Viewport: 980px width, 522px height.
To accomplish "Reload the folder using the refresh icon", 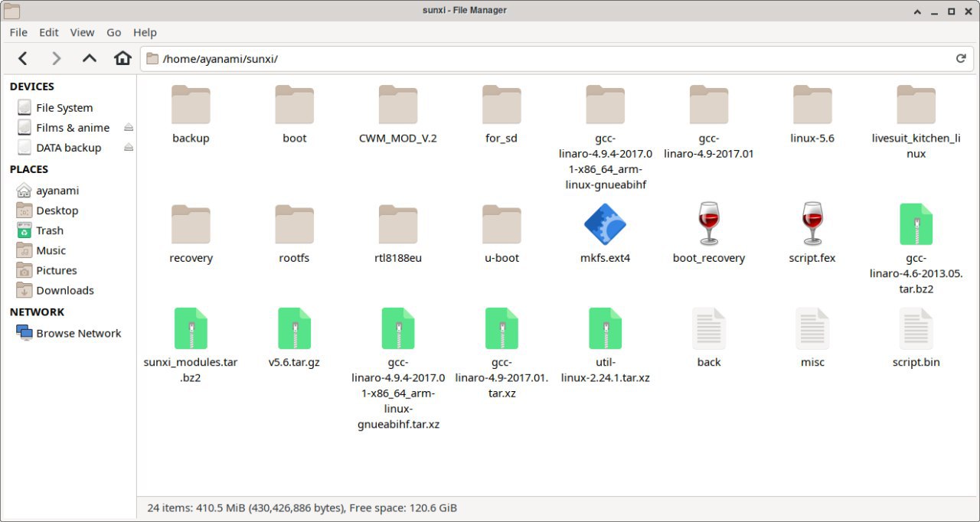I will coord(960,58).
